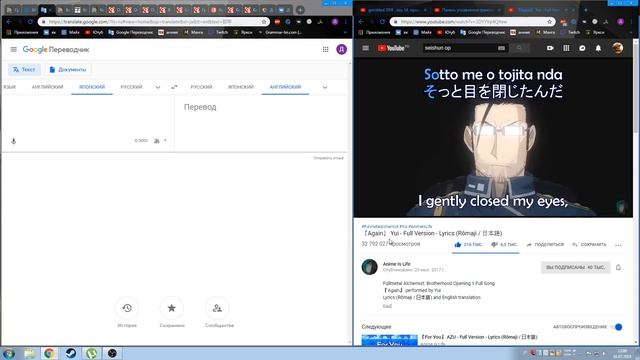Click YouTube on-screen keyboard icon in search
The height and width of the screenshot is (360, 640).
[501, 48]
